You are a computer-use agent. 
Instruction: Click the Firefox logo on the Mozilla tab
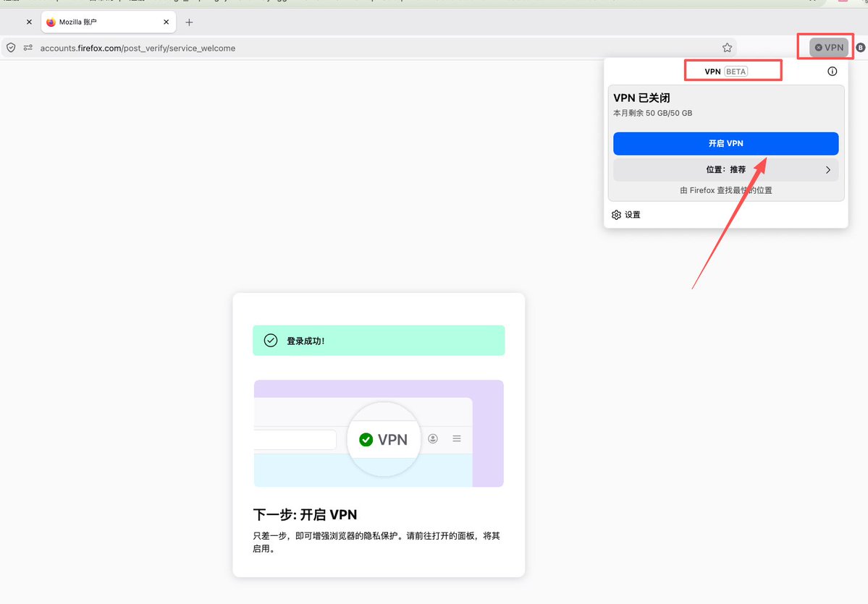point(51,22)
